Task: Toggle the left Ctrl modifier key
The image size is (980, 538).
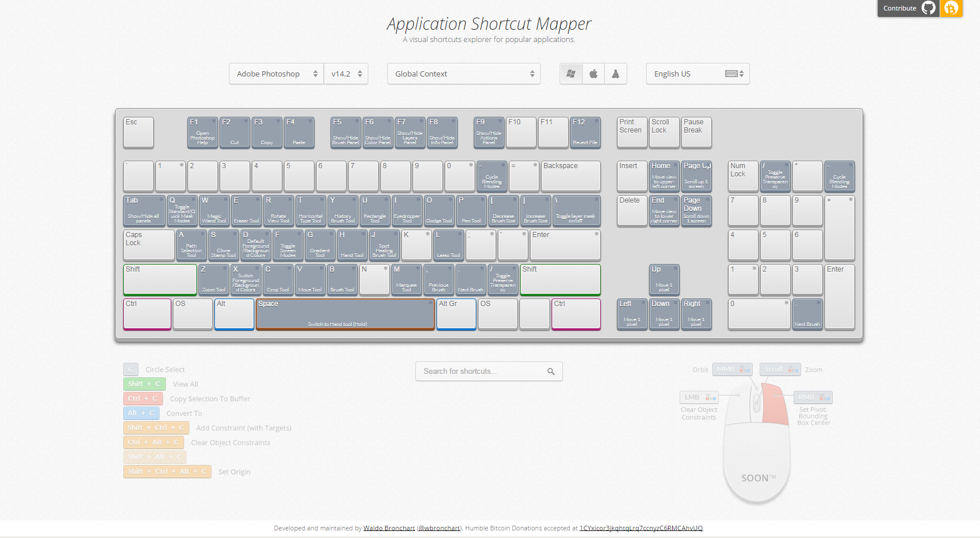Action: 147,314
